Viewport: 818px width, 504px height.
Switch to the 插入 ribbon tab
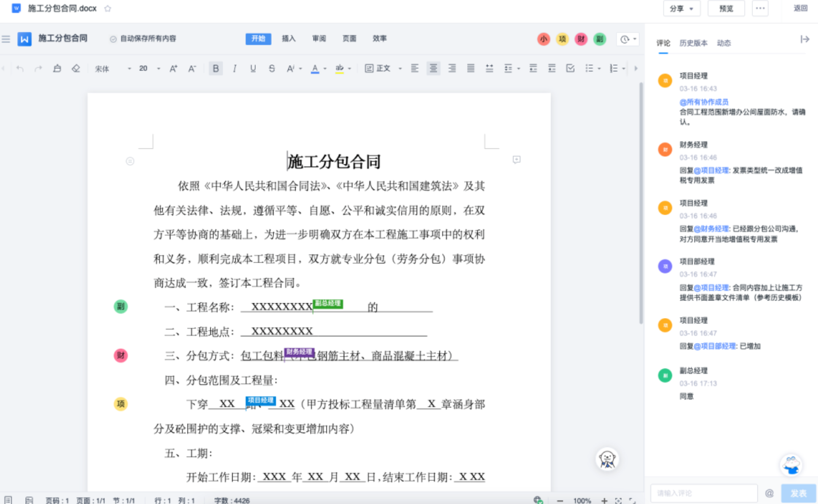click(289, 39)
